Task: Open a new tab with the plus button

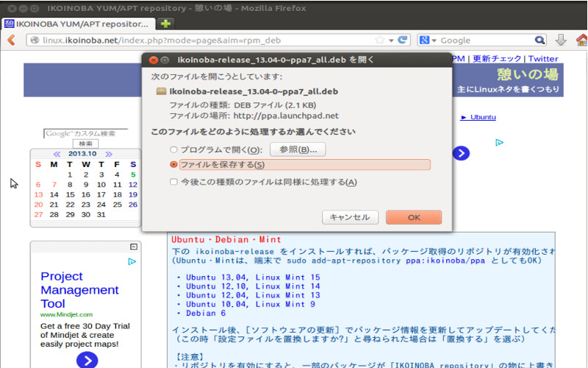Action: 165,24
